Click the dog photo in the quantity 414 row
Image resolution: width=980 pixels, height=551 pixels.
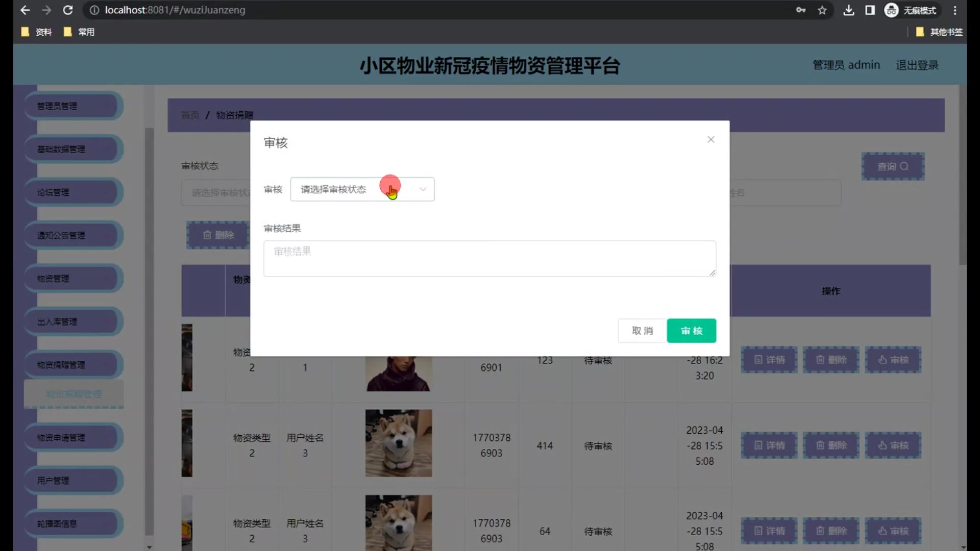tap(399, 443)
